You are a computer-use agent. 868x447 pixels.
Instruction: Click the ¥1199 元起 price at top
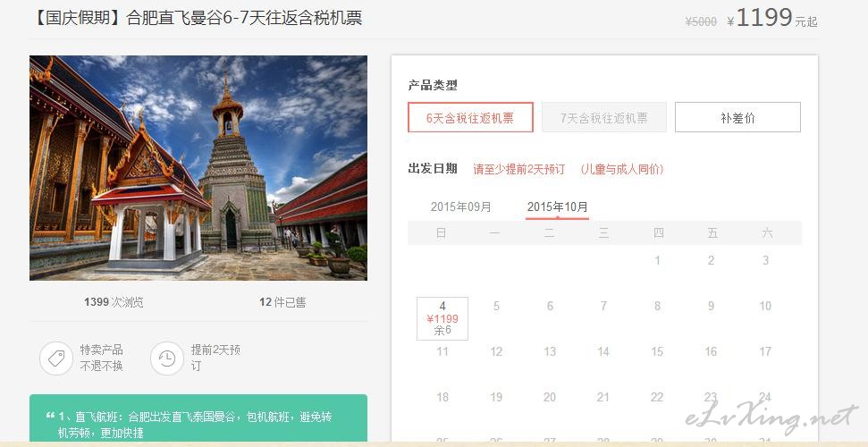click(x=772, y=18)
